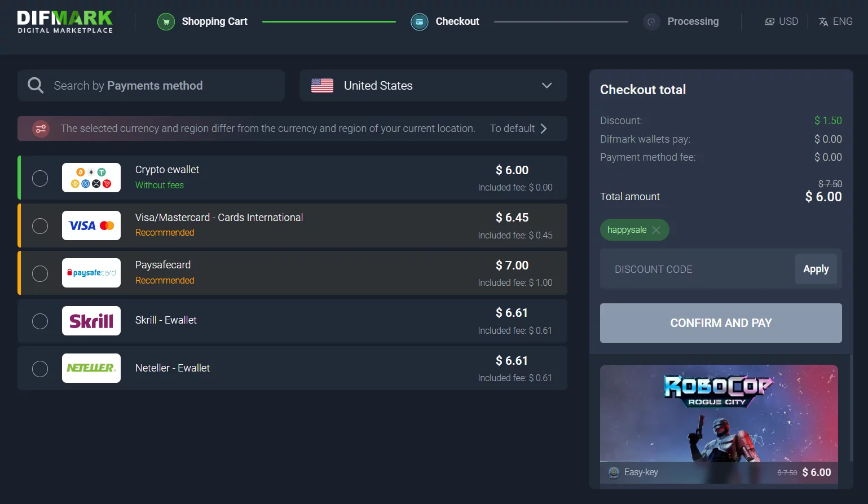Click the Total amount label
The width and height of the screenshot is (868, 504).
pos(630,197)
